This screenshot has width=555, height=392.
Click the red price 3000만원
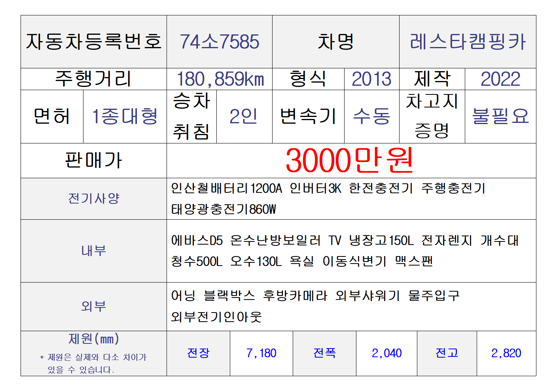pos(349,160)
